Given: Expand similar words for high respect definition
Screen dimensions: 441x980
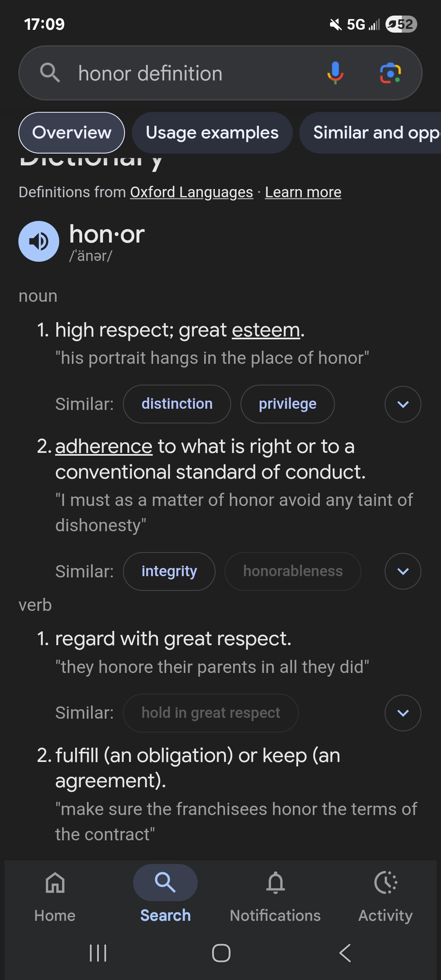Looking at the screenshot, I should point(403,404).
